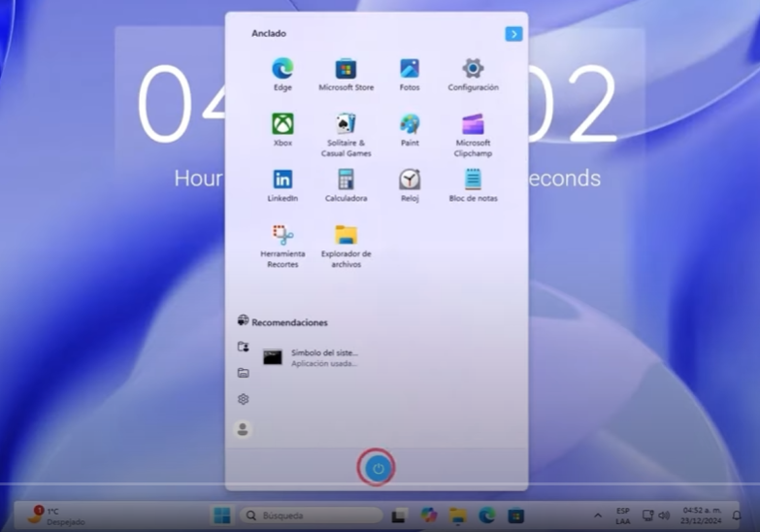760x532 pixels.
Task: Open the Configuración gear app
Action: [473, 74]
